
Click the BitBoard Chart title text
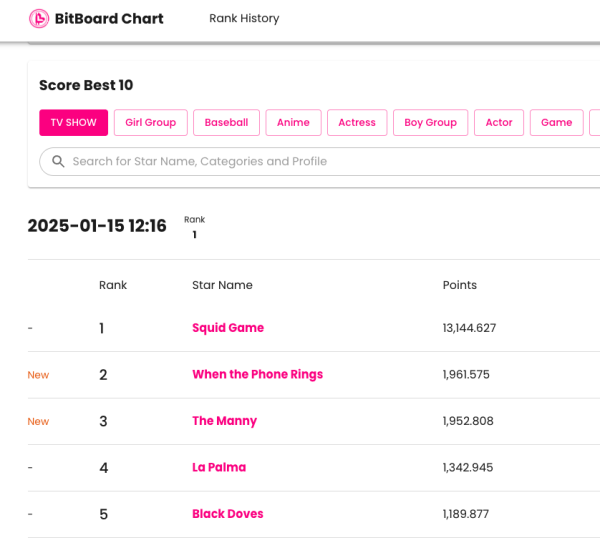pos(109,19)
